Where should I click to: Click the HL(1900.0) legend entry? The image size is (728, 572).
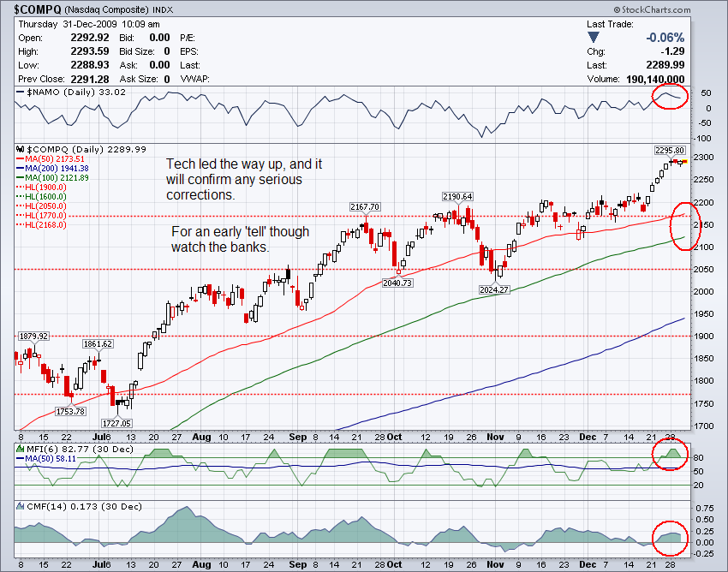(x=45, y=188)
